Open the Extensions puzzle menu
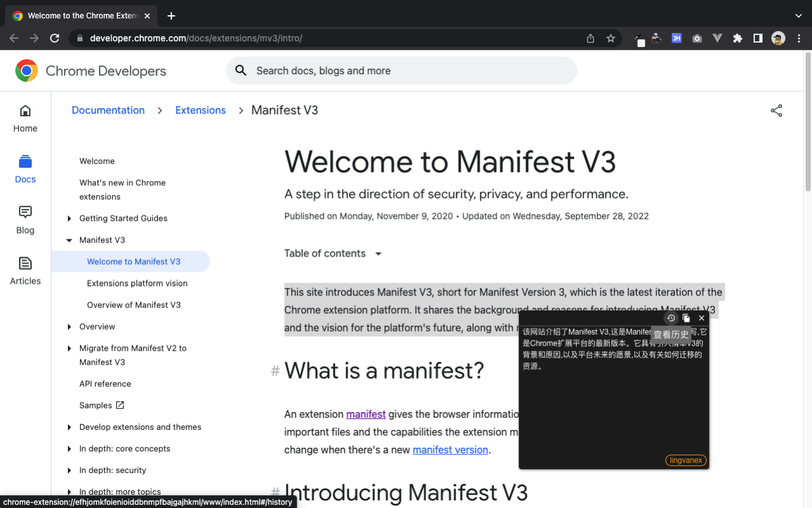812x508 pixels. coord(737,38)
